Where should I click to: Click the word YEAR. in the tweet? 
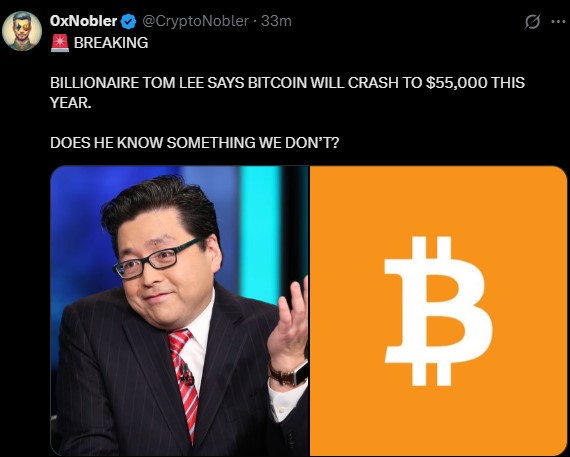(71, 103)
